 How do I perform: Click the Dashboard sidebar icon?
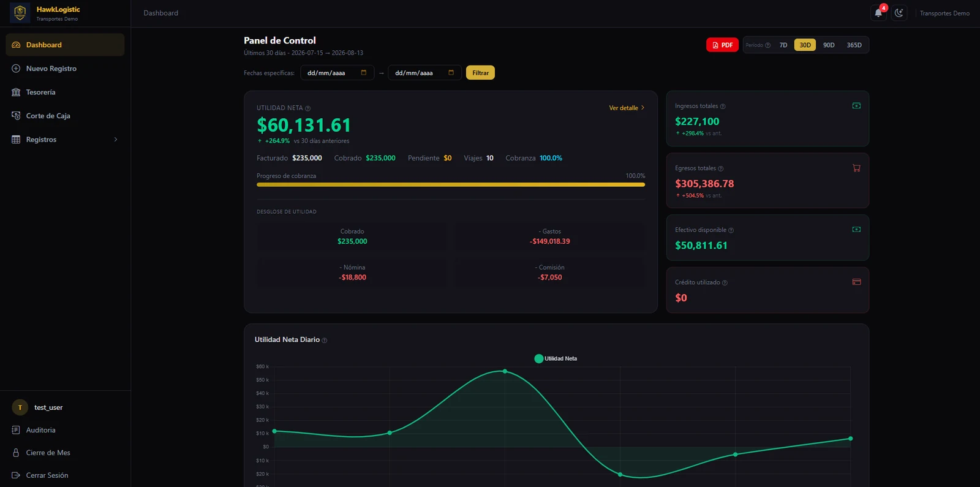(x=16, y=45)
